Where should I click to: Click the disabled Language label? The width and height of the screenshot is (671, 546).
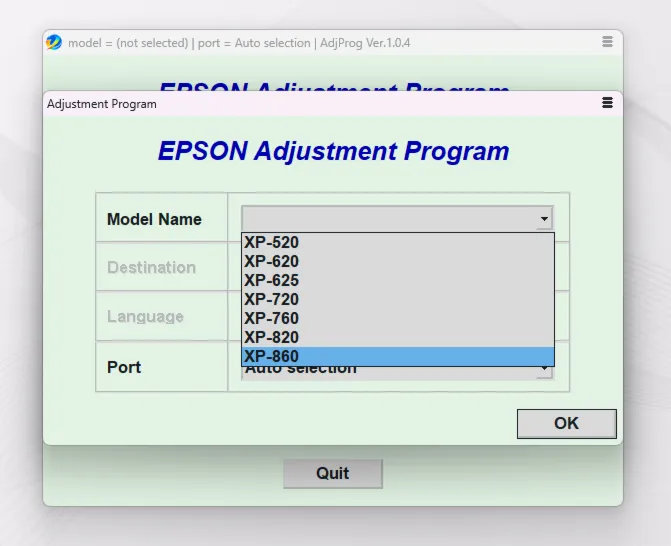[145, 317]
